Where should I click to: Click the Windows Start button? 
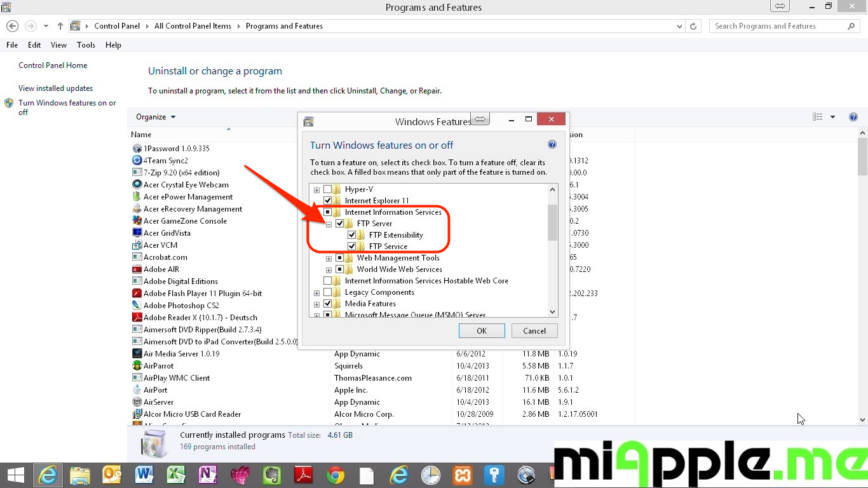click(x=15, y=475)
